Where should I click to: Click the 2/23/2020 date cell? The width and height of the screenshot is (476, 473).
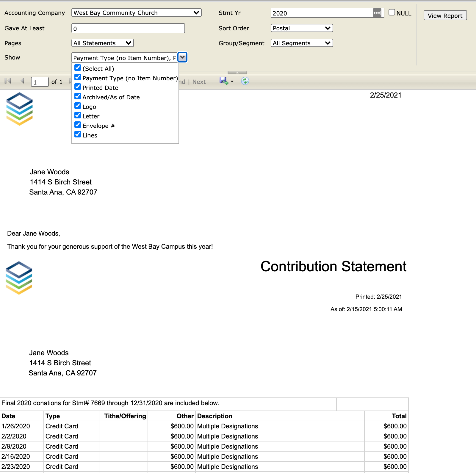[x=22, y=466]
